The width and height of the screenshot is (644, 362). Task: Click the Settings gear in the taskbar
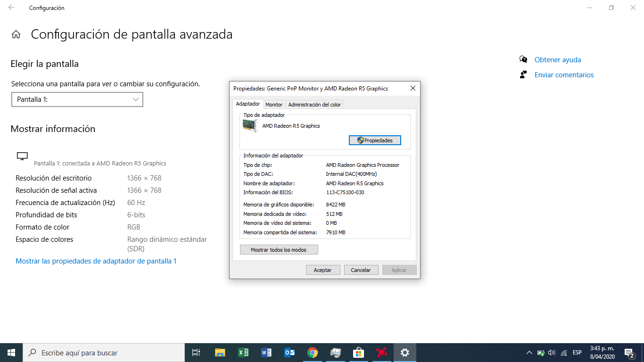coord(405,353)
